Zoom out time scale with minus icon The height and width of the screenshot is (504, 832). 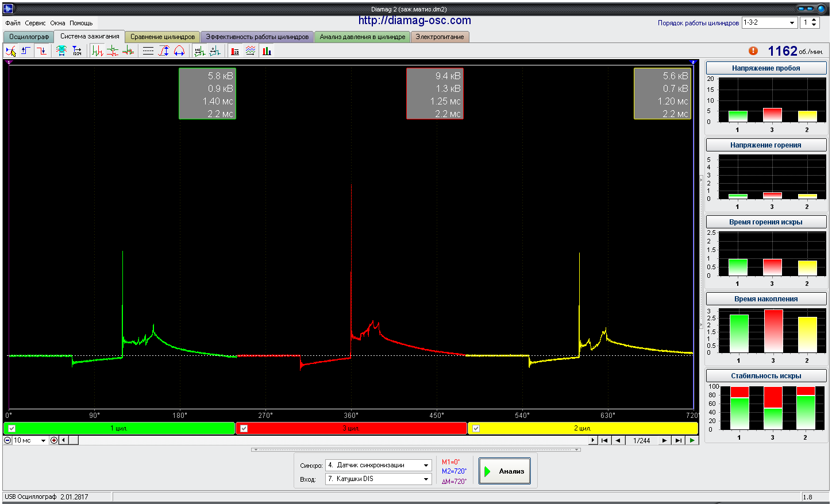pyautogui.click(x=7, y=440)
